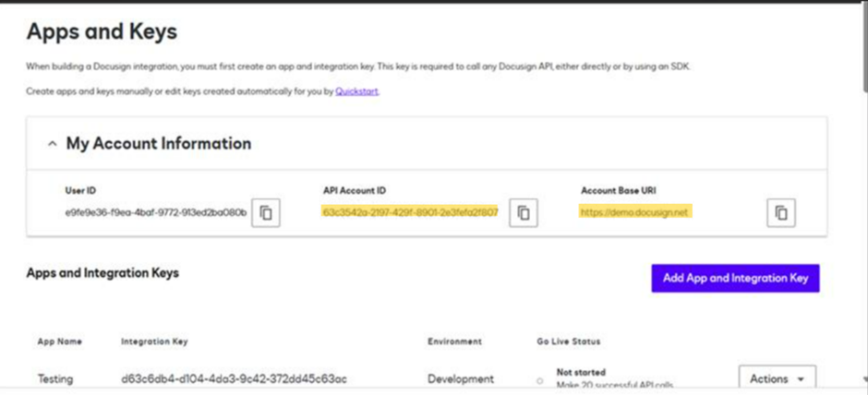Click the Not started status text
Image resolution: width=868 pixels, height=395 pixels.
click(581, 372)
